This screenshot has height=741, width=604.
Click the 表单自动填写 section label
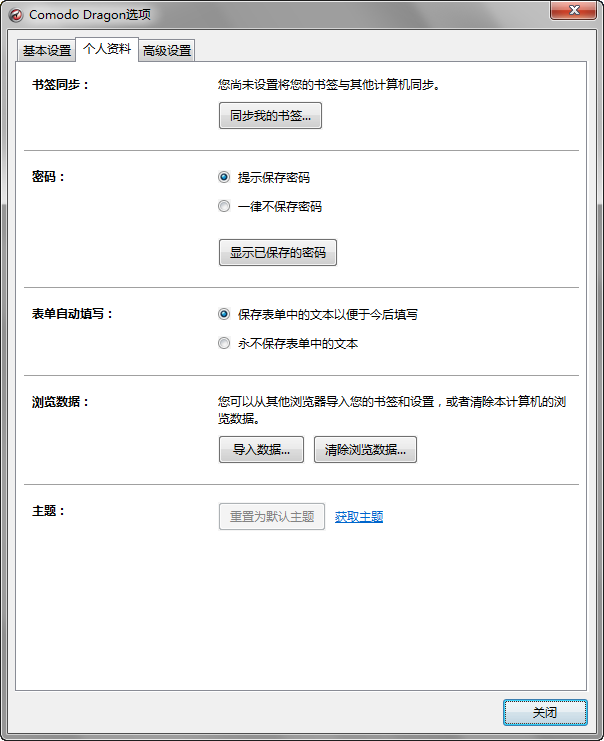(72, 314)
